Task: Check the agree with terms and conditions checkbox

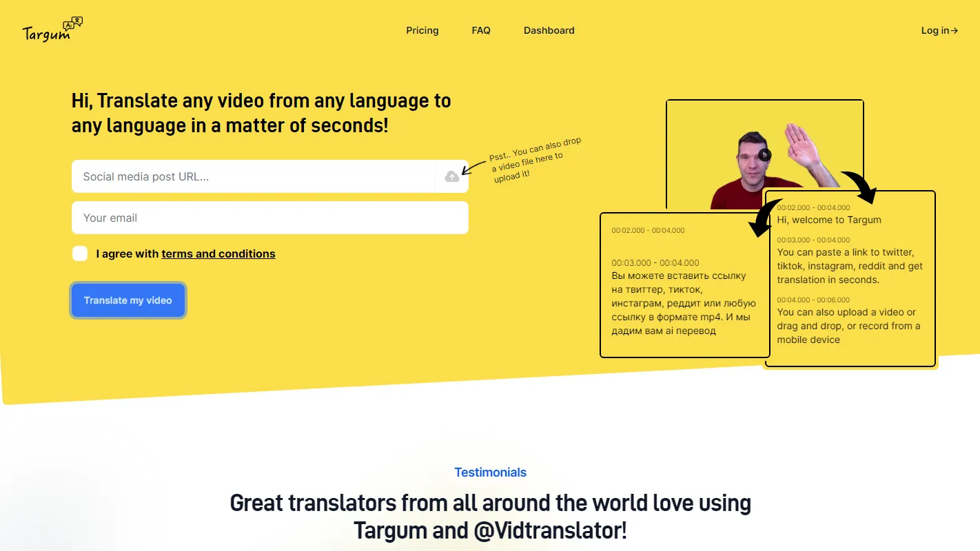Action: point(80,253)
